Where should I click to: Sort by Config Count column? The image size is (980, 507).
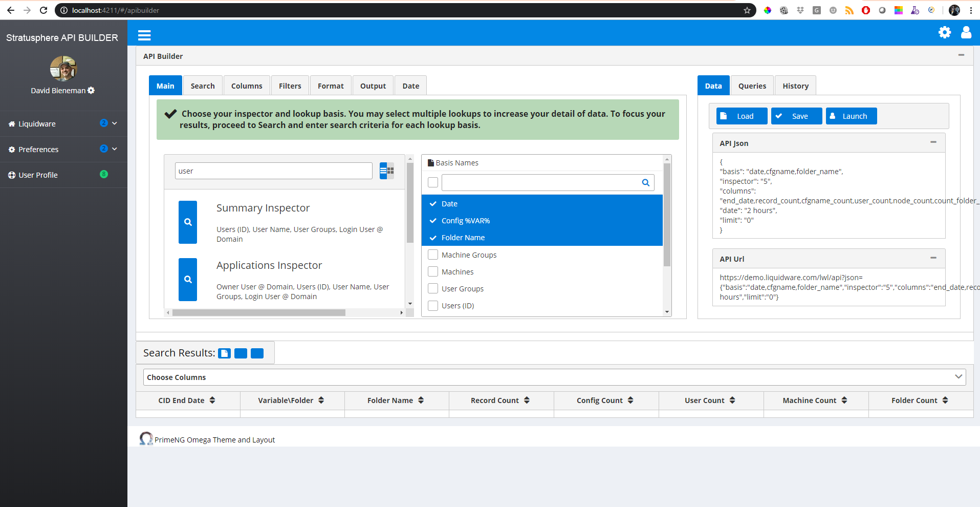pyautogui.click(x=630, y=400)
